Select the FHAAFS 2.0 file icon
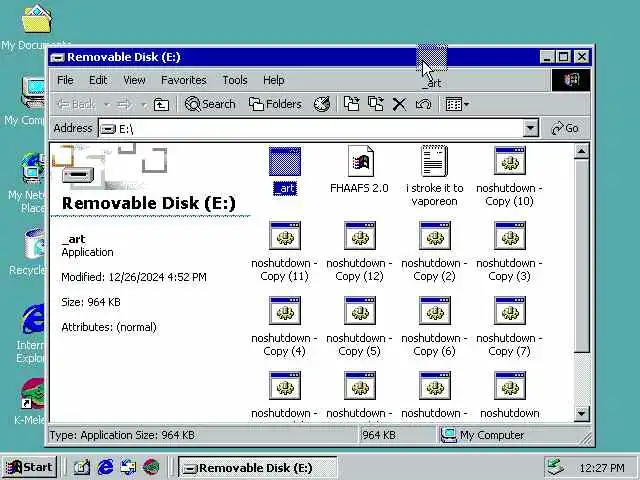Image resolution: width=640 pixels, height=480 pixels. point(360,161)
